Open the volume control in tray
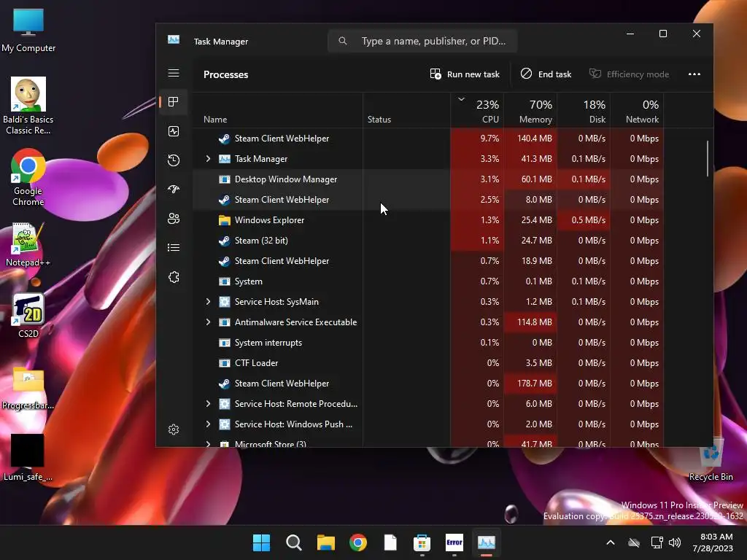Viewport: 747px width, 560px height. (675, 542)
